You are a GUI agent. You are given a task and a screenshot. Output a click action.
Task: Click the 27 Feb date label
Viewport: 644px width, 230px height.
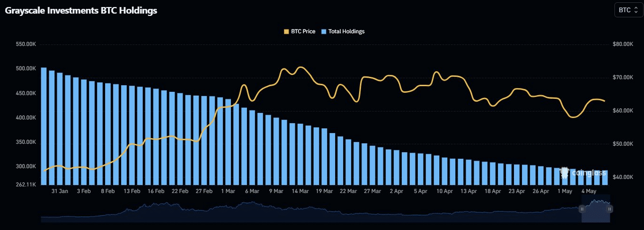click(x=204, y=192)
